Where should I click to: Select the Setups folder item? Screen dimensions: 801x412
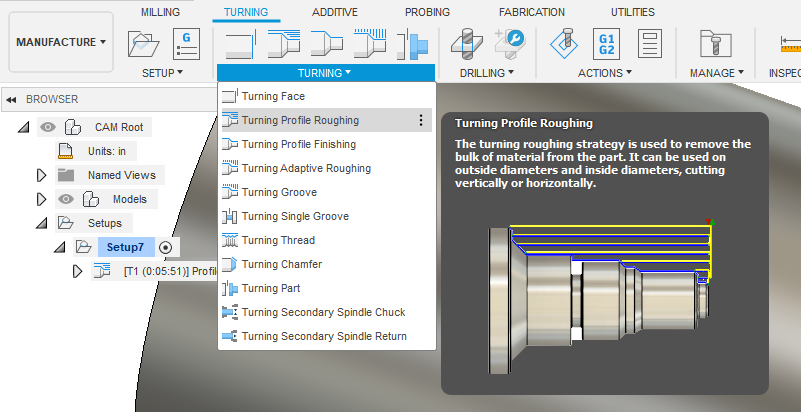point(105,223)
